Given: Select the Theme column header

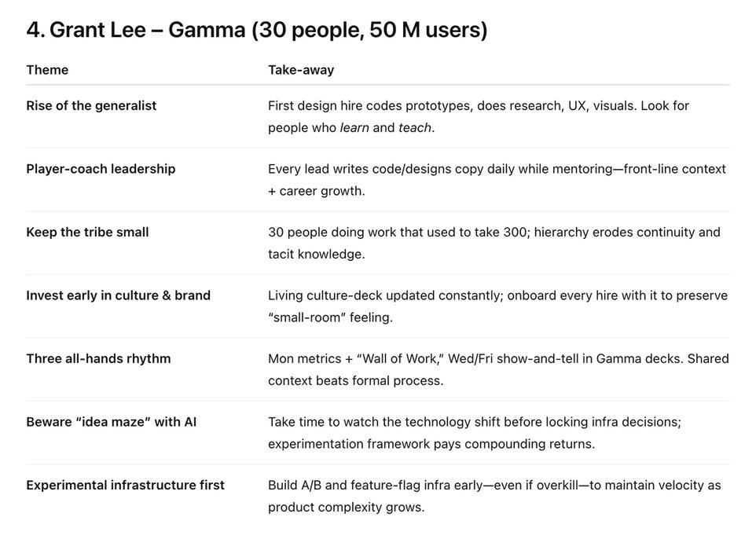Looking at the screenshot, I should [47, 70].
